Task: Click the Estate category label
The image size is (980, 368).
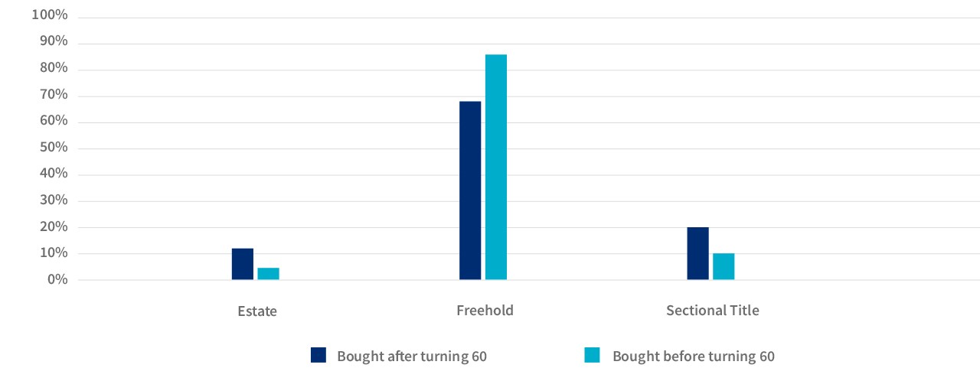Action: click(257, 311)
